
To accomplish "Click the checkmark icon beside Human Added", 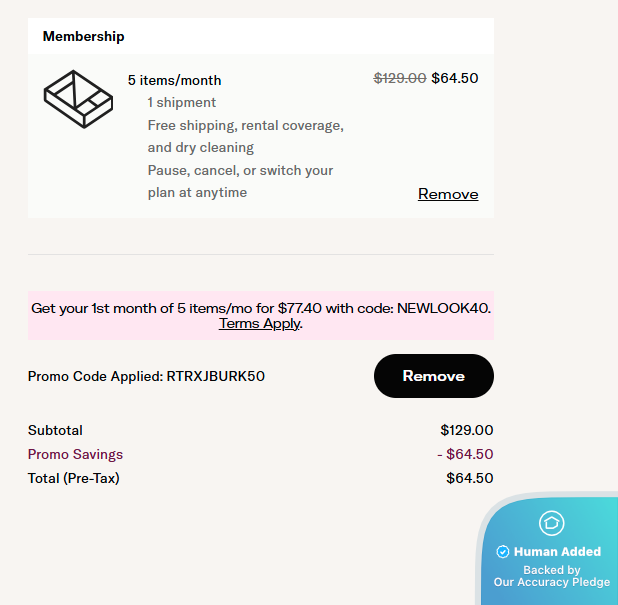I will tap(503, 552).
